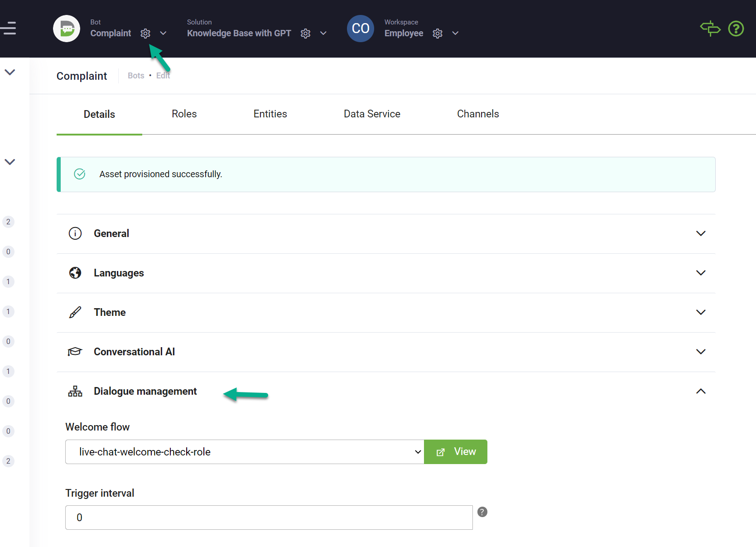Open the Solution selector dropdown arrow
Image resolution: width=756 pixels, height=547 pixels.
coord(323,34)
